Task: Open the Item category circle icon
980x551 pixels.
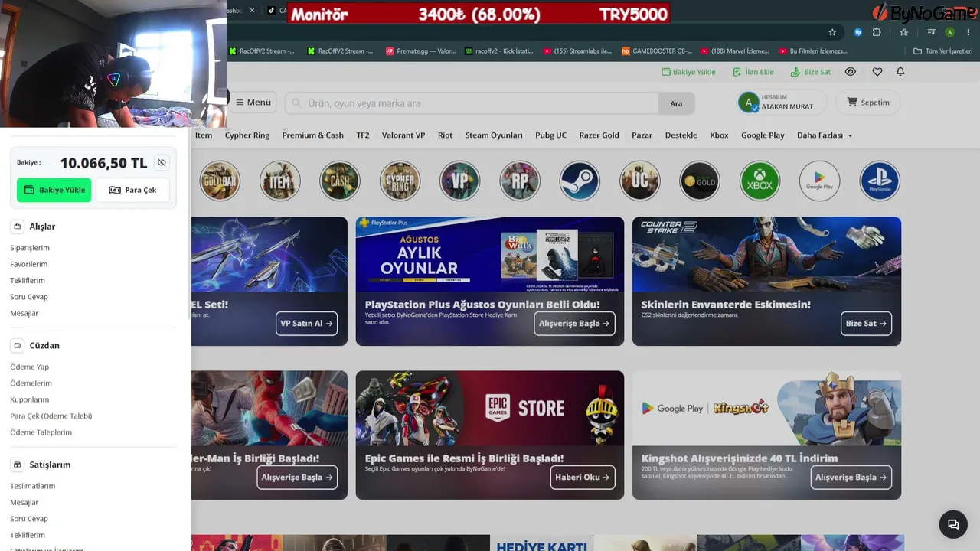Action: point(279,181)
